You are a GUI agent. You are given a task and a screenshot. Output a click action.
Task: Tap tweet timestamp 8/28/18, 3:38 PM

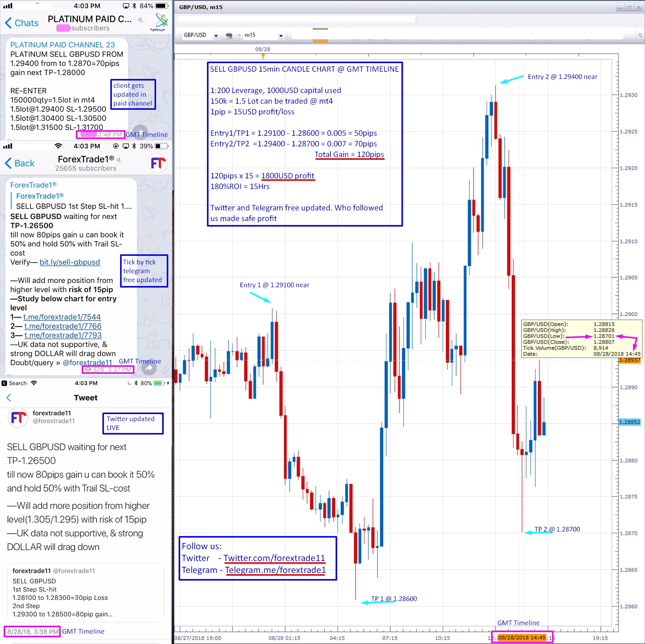(x=32, y=631)
